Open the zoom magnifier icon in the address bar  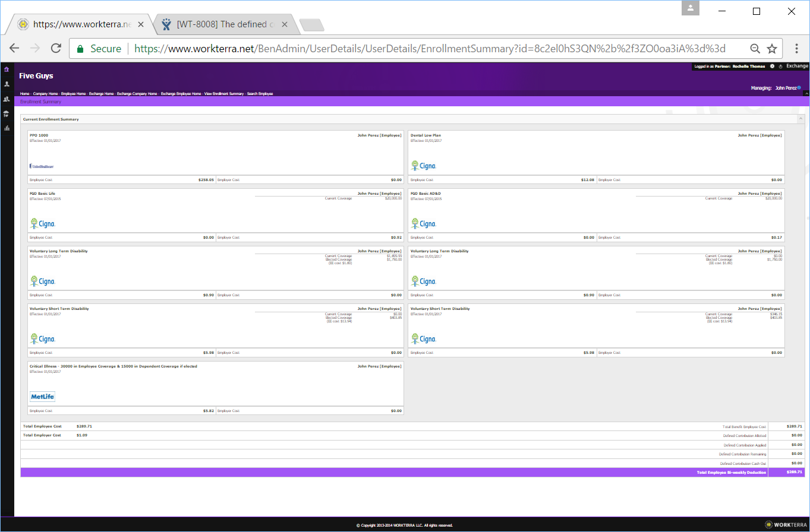coord(755,49)
